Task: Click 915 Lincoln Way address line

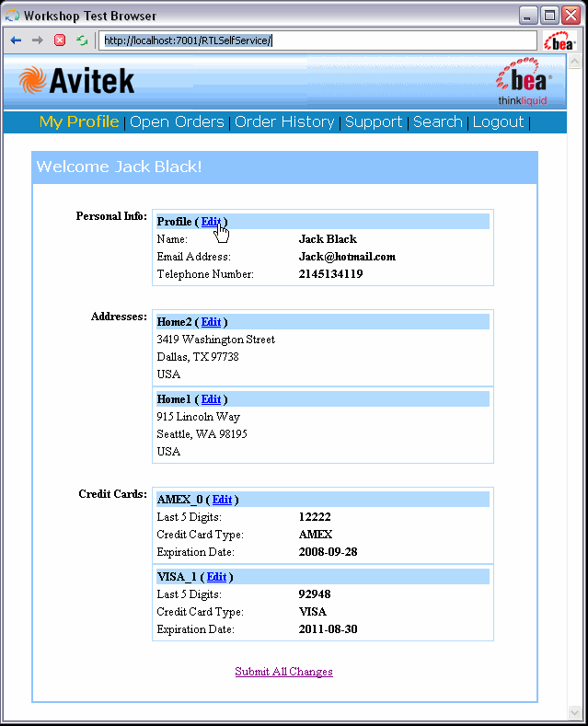Action: pos(198,417)
